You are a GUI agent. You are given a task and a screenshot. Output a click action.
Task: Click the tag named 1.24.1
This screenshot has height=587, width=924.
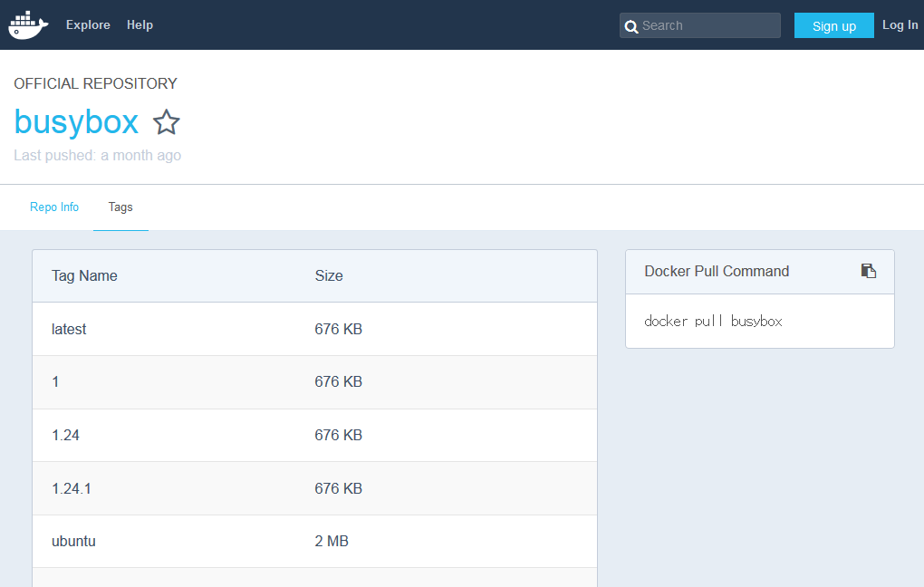tap(72, 488)
